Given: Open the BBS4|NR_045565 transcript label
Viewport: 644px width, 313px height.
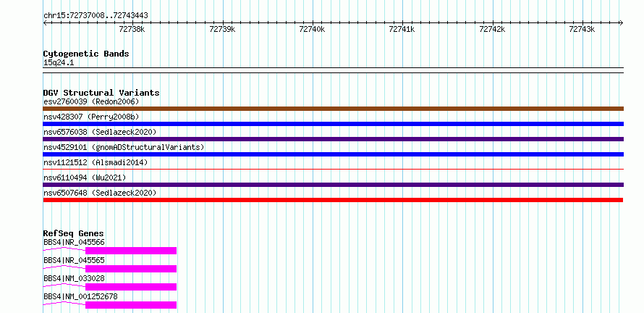Looking at the screenshot, I should 74,260.
